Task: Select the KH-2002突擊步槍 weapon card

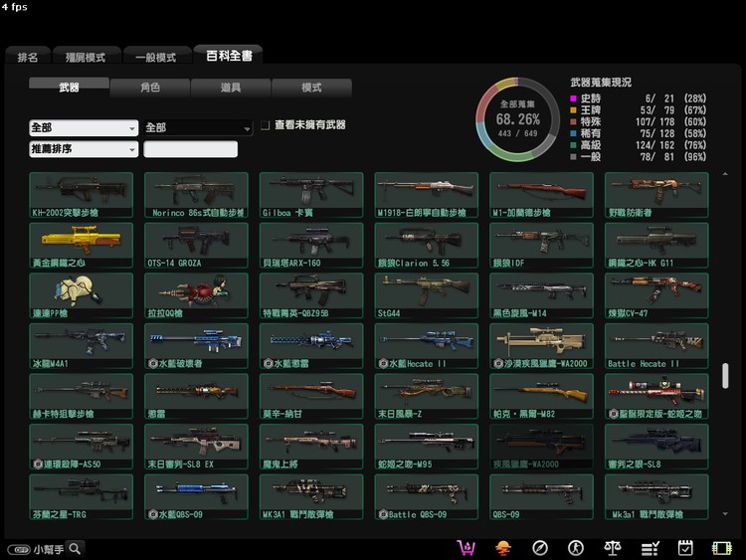Action: click(x=81, y=195)
